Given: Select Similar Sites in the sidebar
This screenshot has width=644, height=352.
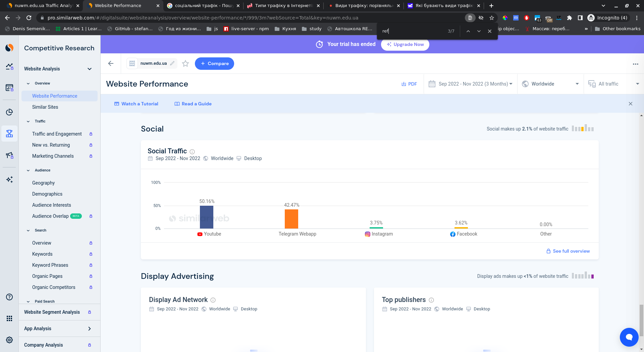Looking at the screenshot, I should (x=45, y=107).
